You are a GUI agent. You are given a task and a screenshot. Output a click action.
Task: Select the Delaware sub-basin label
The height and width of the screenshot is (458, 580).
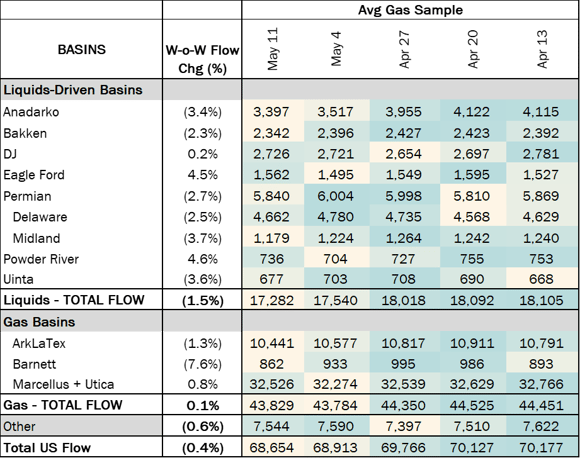(40, 217)
